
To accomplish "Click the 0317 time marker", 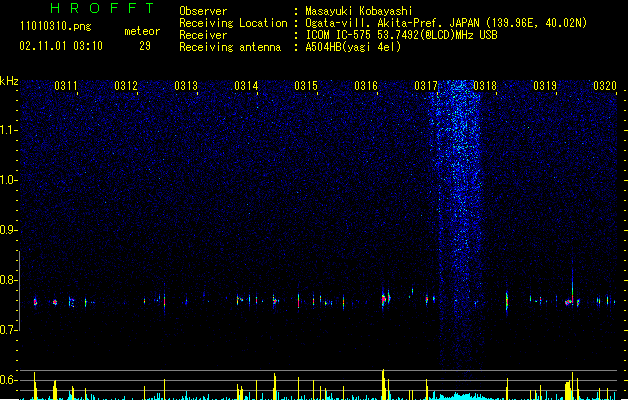I will (x=426, y=86).
